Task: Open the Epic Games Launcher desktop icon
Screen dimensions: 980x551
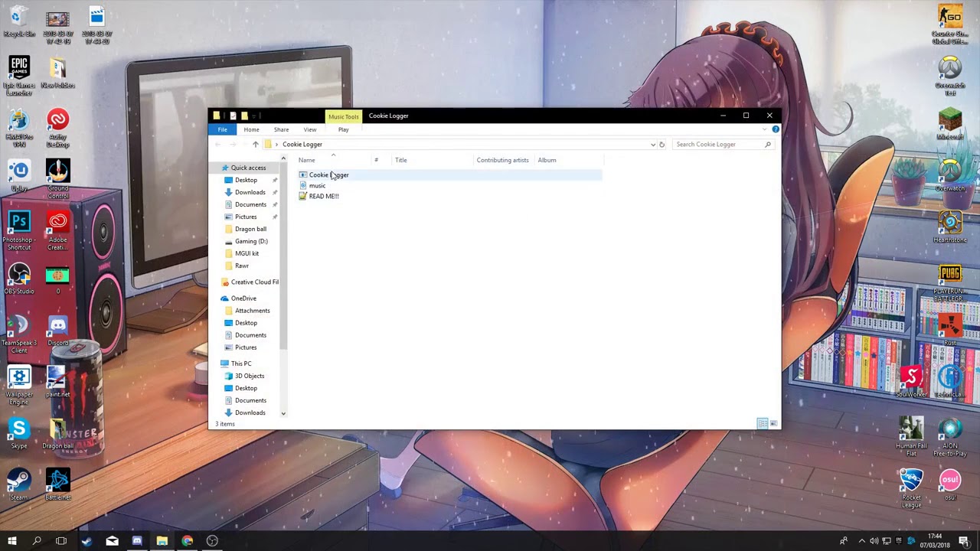Action: pyautogui.click(x=19, y=76)
